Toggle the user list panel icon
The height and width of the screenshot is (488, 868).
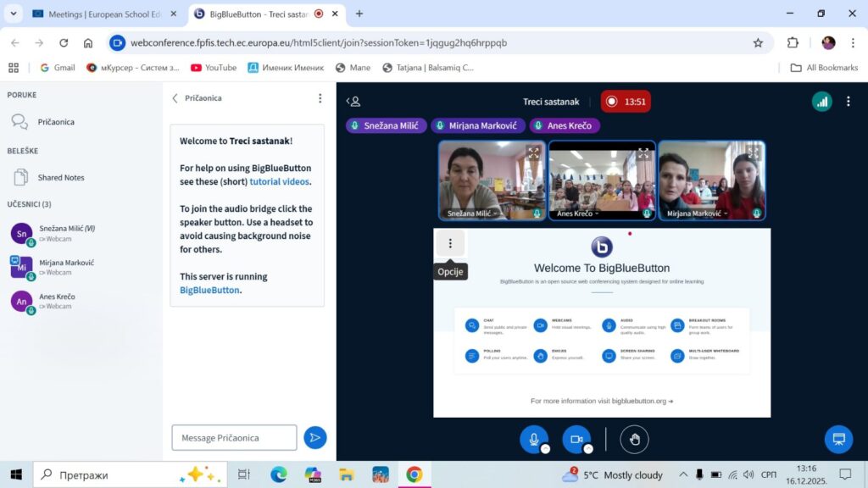click(x=353, y=102)
